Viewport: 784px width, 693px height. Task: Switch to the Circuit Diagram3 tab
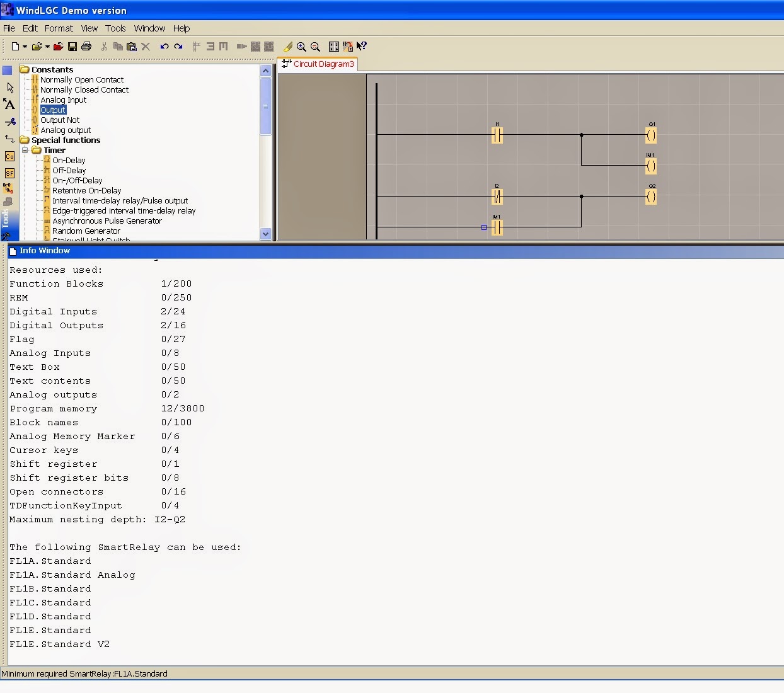(322, 64)
